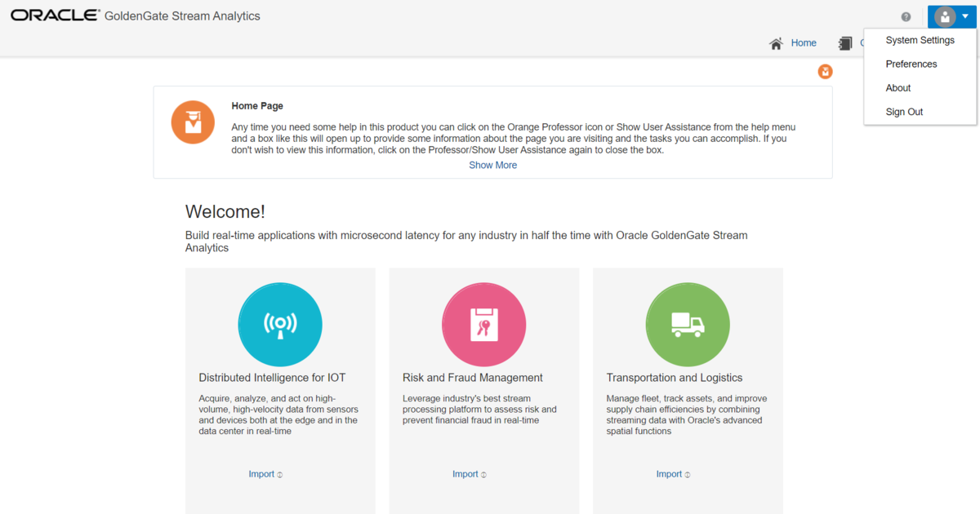
Task: Select the Transportation and Logistics title
Action: 675,378
